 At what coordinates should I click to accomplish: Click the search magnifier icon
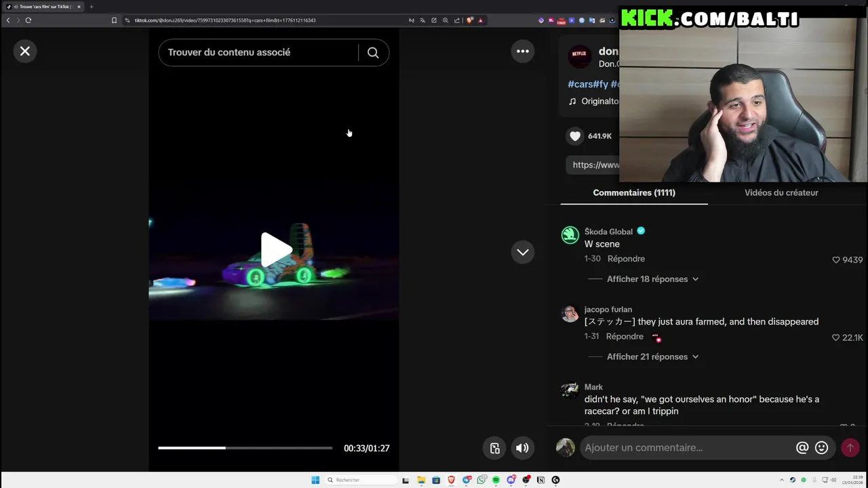[373, 52]
